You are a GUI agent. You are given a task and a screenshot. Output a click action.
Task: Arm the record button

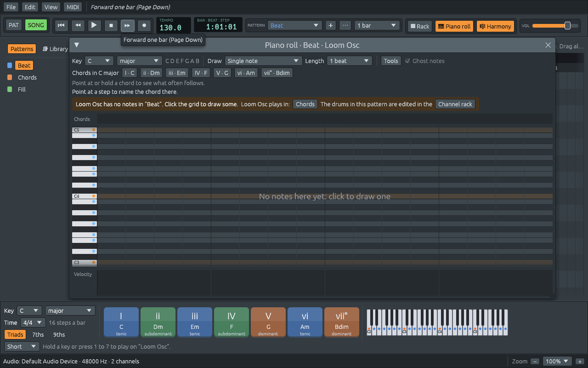pyautogui.click(x=144, y=25)
